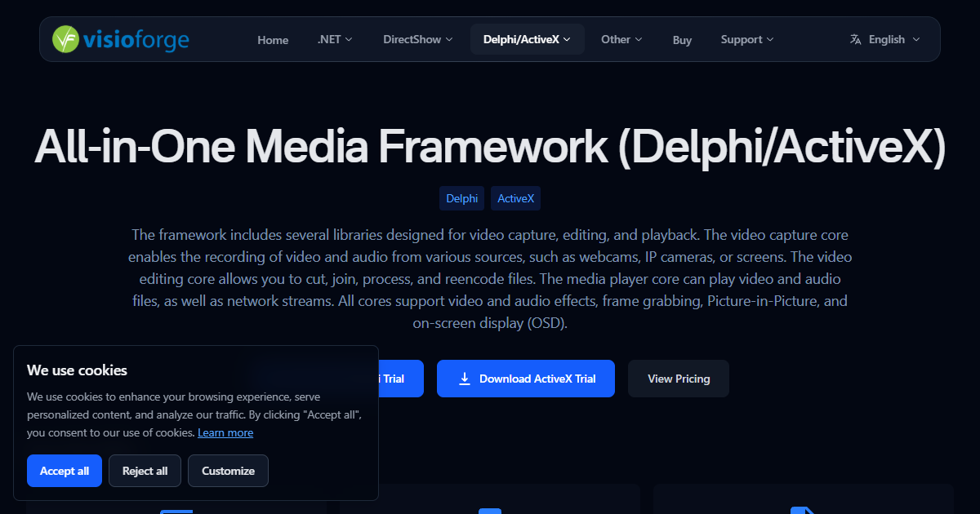The image size is (980, 514).
Task: Click Buy in the navigation bar
Action: pyautogui.click(x=682, y=39)
